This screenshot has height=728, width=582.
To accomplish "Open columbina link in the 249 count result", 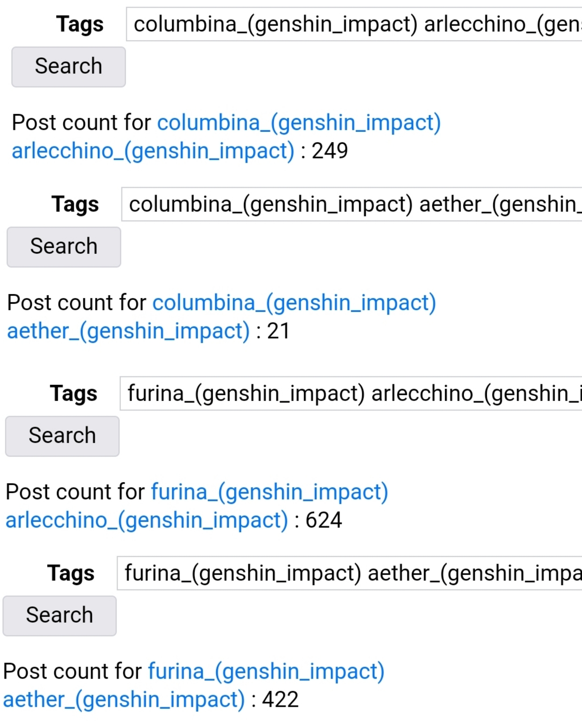I will (299, 122).
